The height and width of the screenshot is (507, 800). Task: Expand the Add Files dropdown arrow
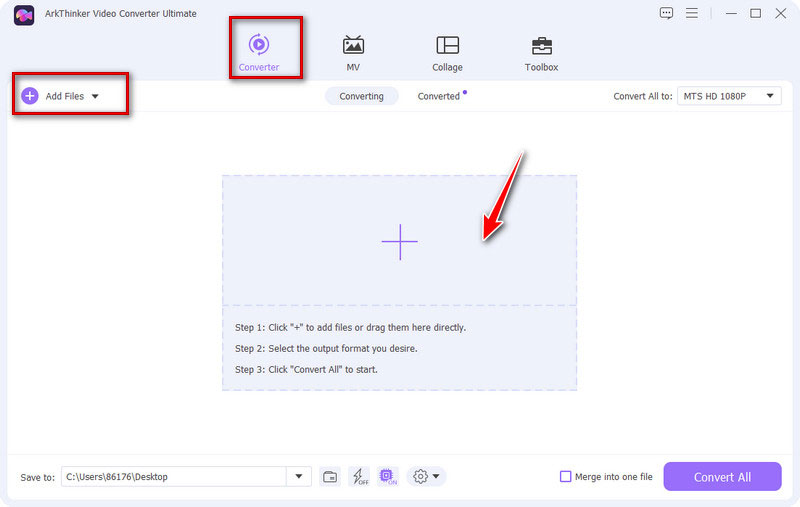[95, 96]
